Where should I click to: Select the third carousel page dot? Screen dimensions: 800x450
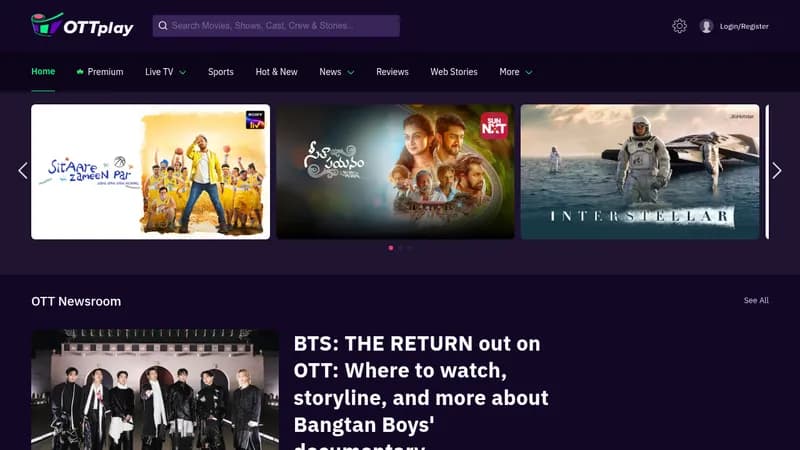410,248
